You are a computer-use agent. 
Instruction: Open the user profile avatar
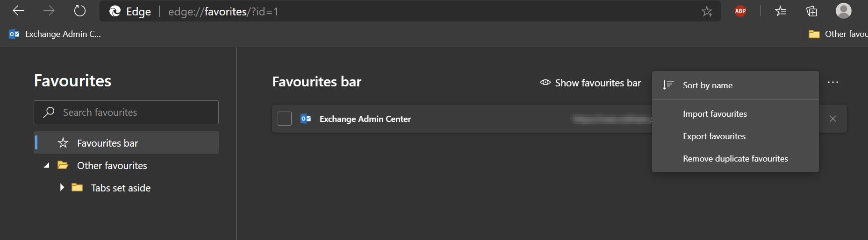pyautogui.click(x=843, y=11)
